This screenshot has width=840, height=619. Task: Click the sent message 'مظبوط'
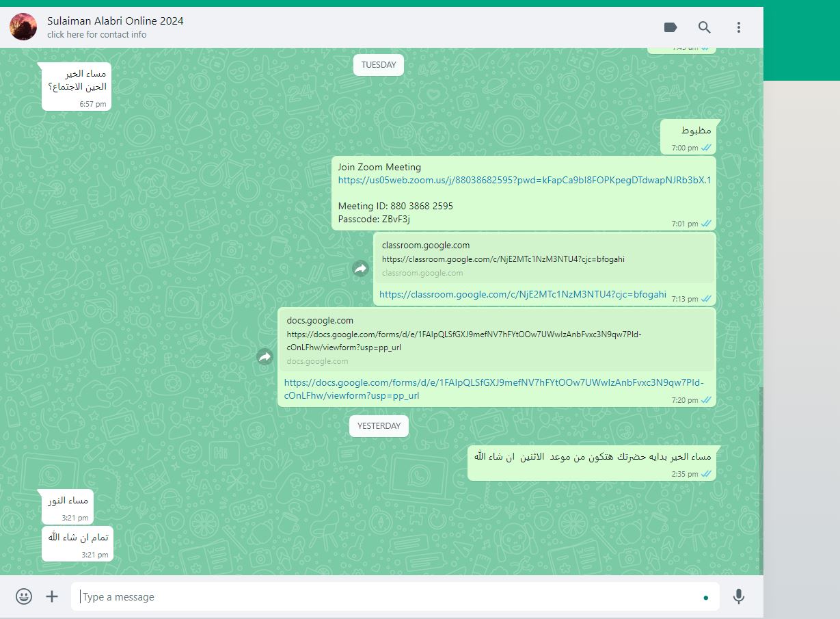pyautogui.click(x=688, y=137)
